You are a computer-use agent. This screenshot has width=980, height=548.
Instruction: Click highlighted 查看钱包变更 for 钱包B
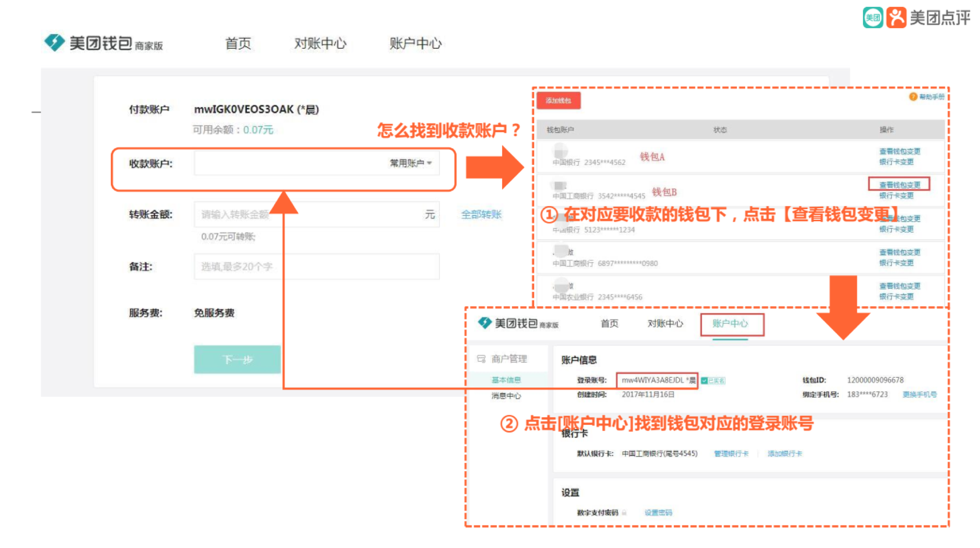coord(900,185)
